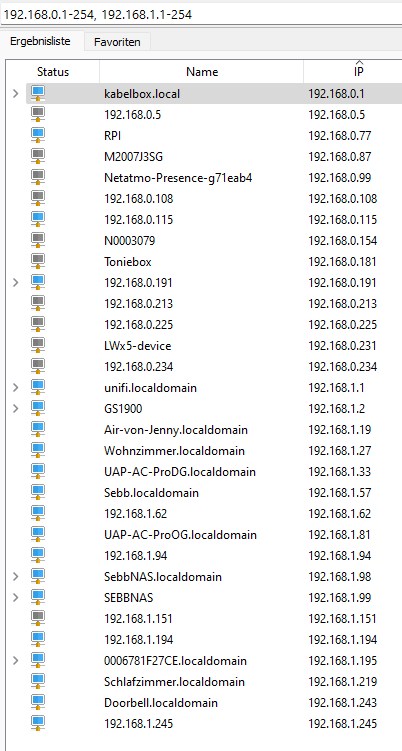Click the status icon of Netatmo-Presence-g71eab4
Image resolution: width=402 pixels, height=751 pixels.
(38, 178)
